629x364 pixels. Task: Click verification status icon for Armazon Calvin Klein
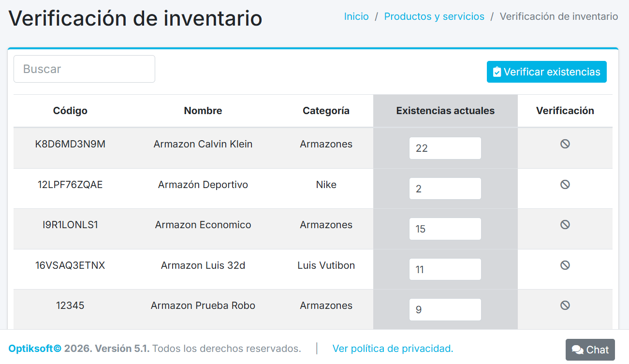(565, 144)
